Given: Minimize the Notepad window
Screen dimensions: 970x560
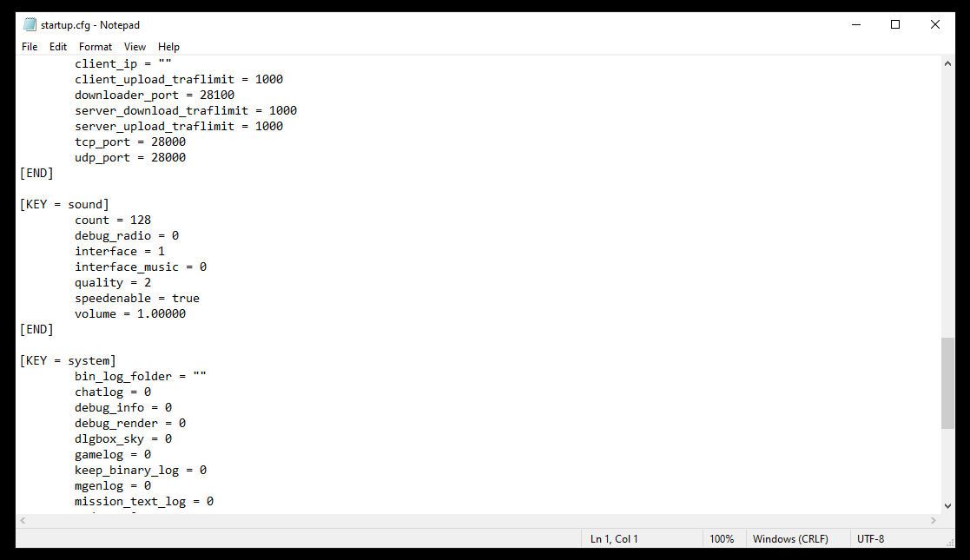Looking at the screenshot, I should [x=856, y=25].
